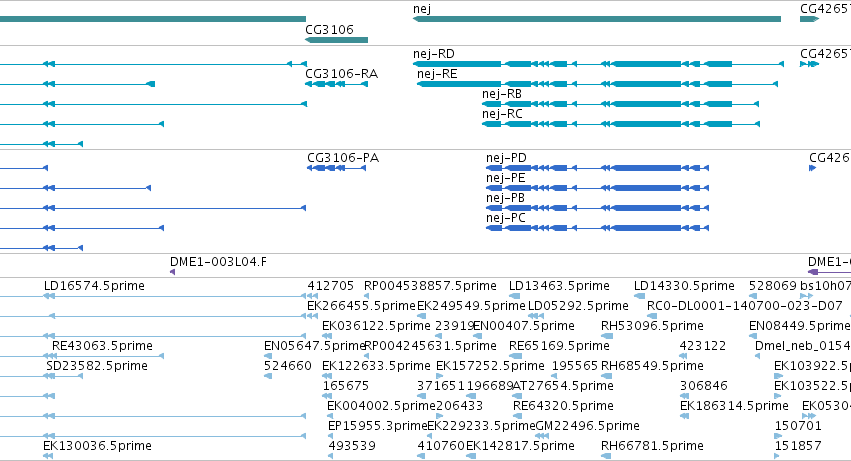Select the RE64320.5prime label
Viewport: 851px width, 461px height.
(563, 406)
